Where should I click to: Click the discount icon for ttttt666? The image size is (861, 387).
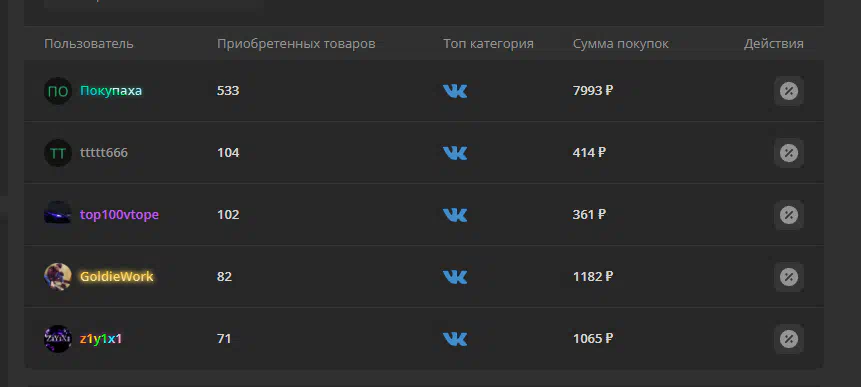click(789, 153)
